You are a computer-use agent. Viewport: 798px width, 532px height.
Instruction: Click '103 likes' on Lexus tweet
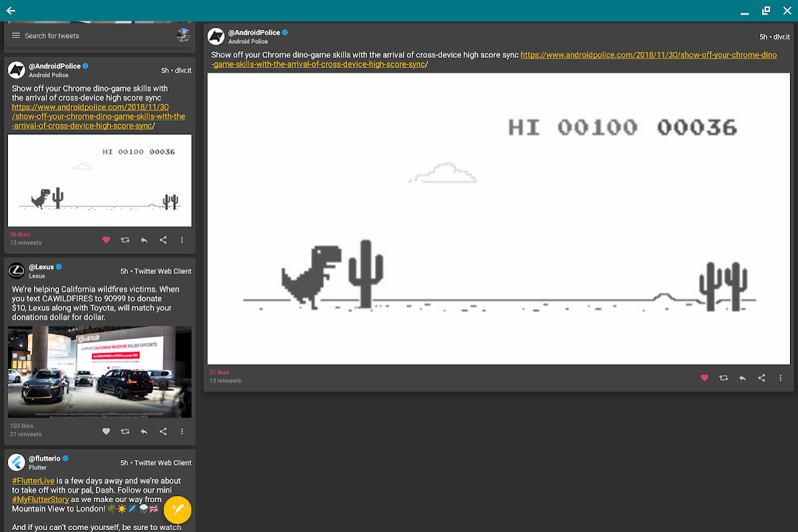[21, 426]
